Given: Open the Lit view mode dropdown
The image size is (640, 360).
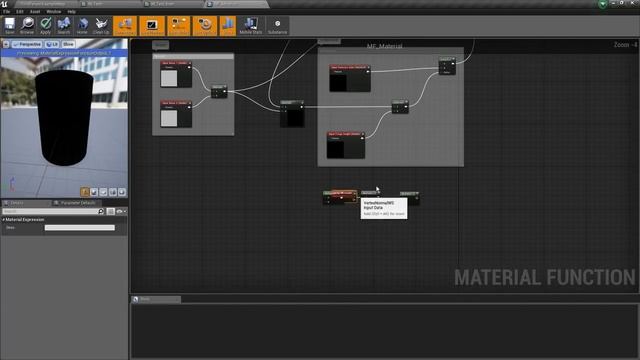Looking at the screenshot, I should [x=52, y=44].
